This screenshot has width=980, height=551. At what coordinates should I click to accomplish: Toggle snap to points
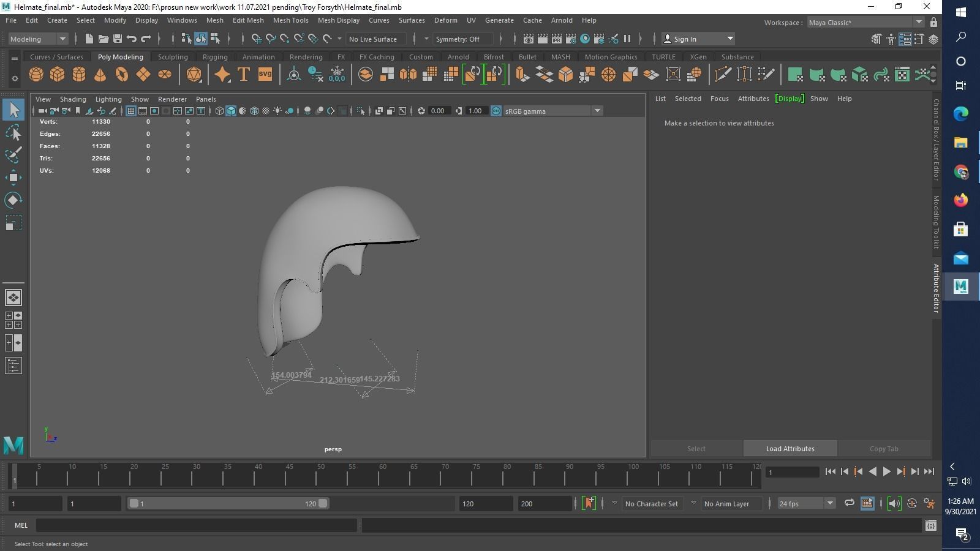point(285,39)
